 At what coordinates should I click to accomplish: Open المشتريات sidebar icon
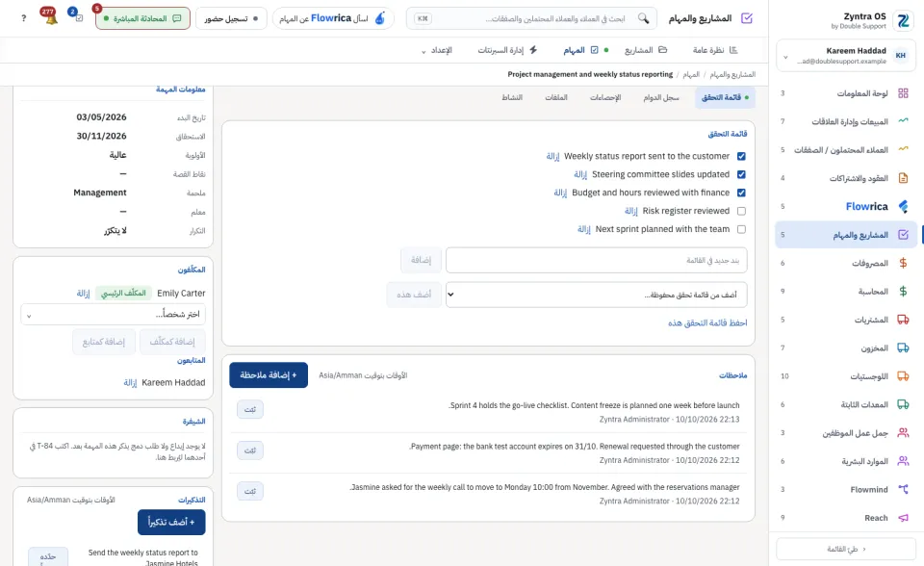[x=903, y=320]
